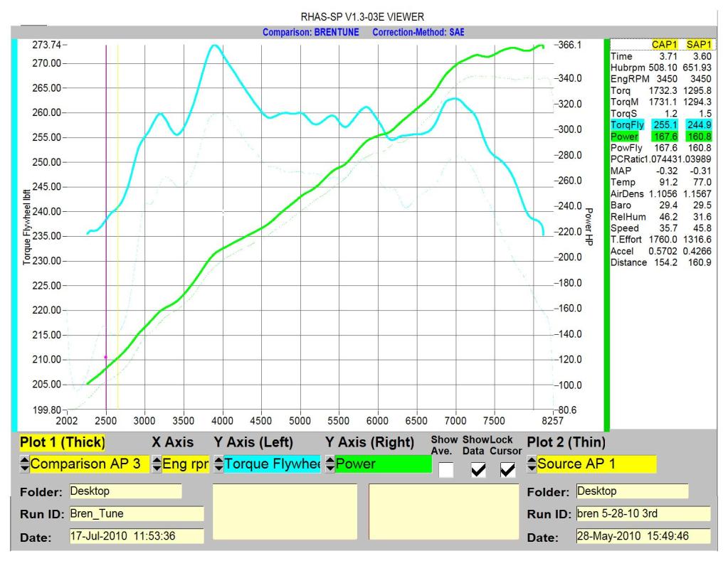This screenshot has width=728, height=561.
Task: Click the 28-May-2010 date field
Action: (x=642, y=536)
